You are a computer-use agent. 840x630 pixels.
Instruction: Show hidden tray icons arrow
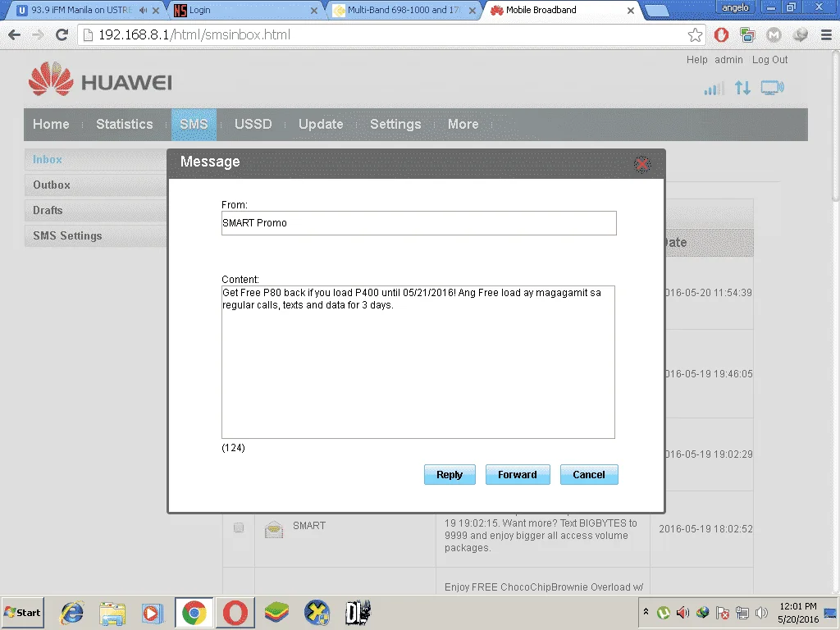coord(646,612)
